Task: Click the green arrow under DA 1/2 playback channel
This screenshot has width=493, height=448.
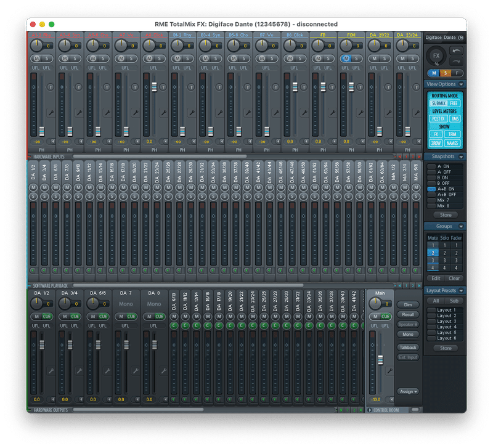Action: click(33, 271)
